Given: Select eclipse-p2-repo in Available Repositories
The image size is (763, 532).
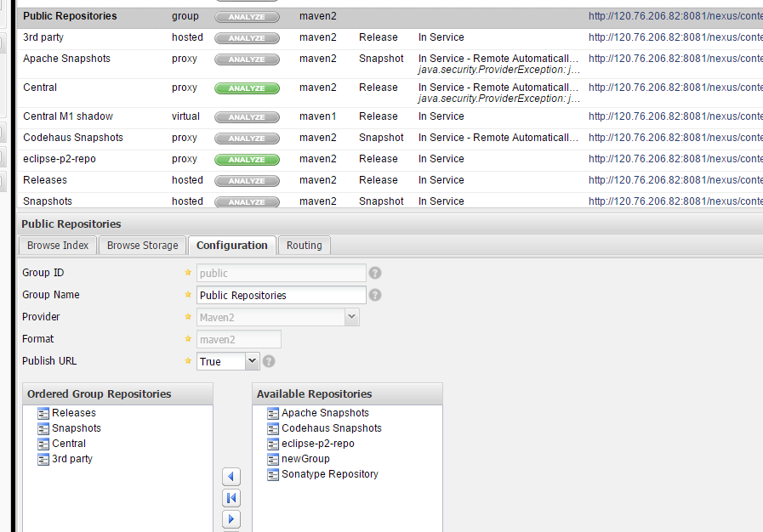Looking at the screenshot, I should [318, 444].
